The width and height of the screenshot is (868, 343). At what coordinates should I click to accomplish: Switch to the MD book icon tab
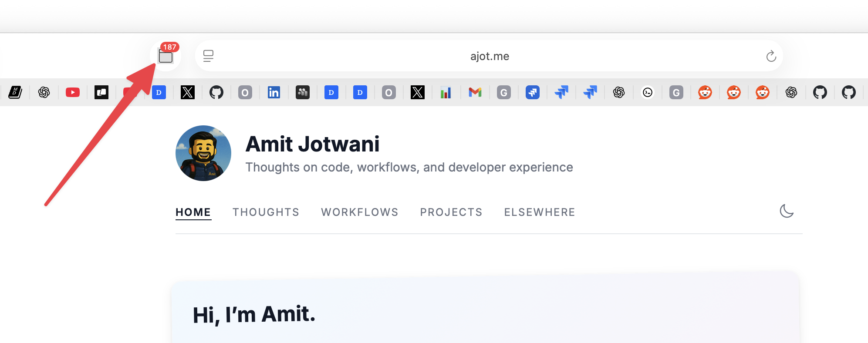(15, 92)
